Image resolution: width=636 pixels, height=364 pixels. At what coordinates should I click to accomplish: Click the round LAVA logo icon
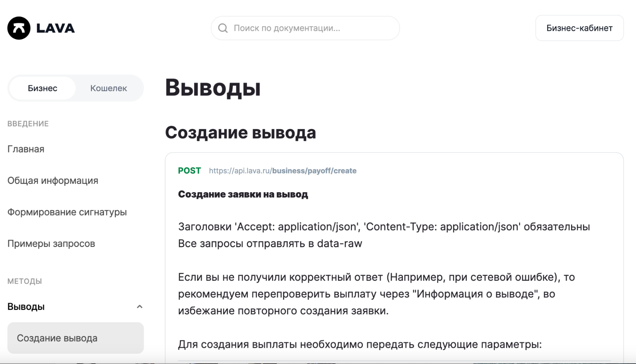click(19, 28)
